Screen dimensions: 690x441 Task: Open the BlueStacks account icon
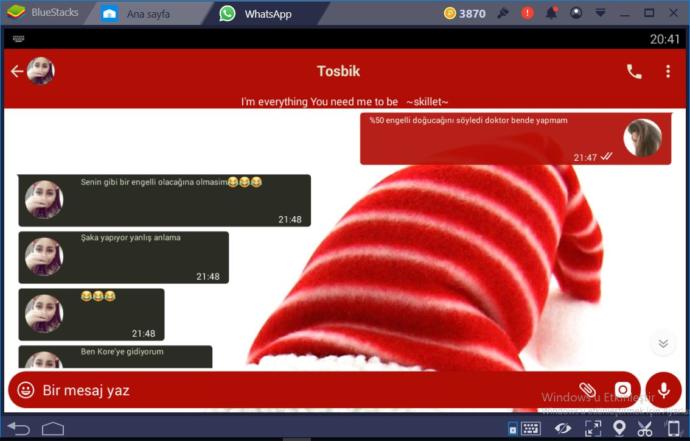pyautogui.click(x=576, y=13)
